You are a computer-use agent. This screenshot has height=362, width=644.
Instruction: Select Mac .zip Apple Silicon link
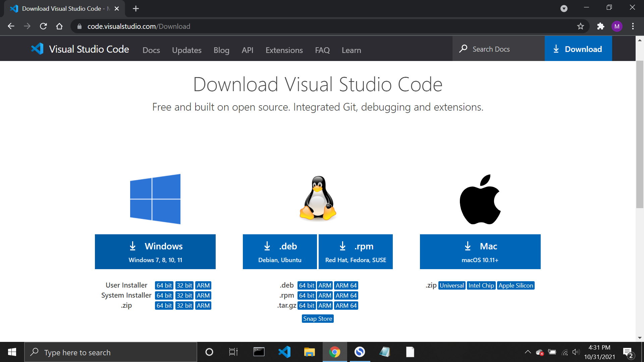pos(516,286)
